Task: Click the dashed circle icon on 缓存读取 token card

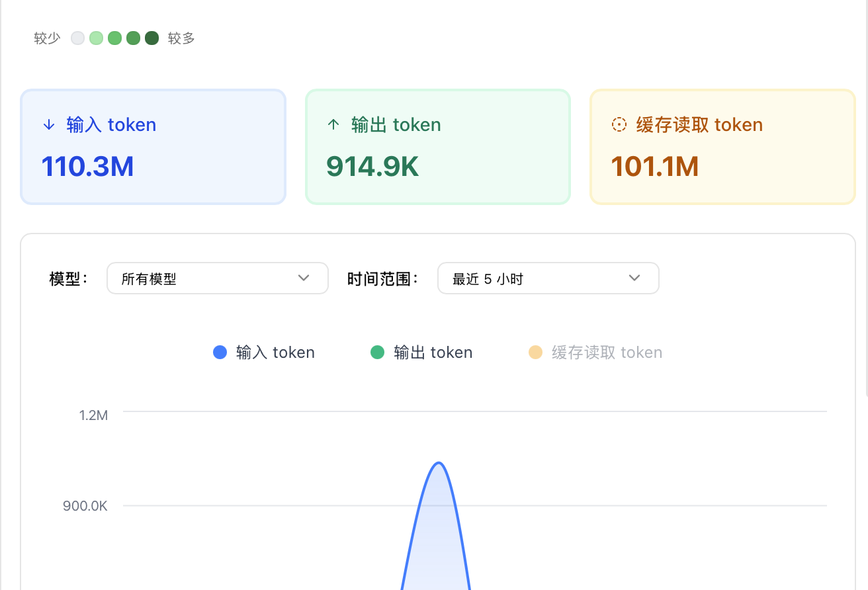Action: tap(619, 124)
